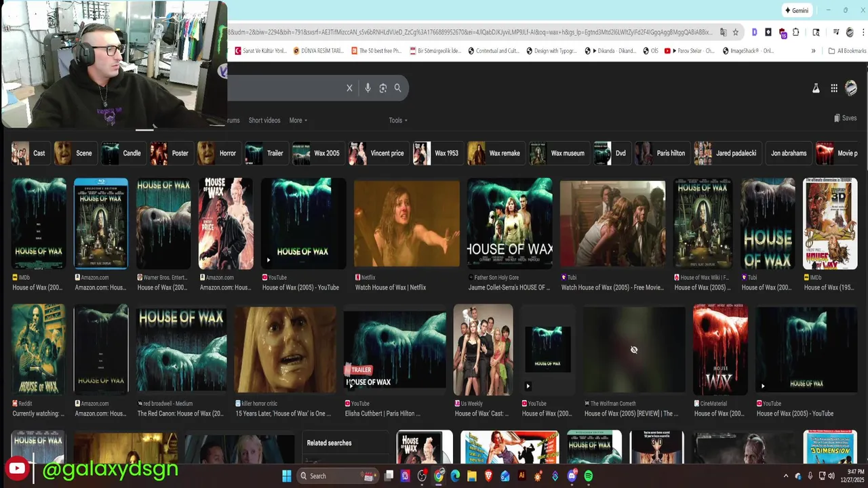Open the killer horror critic image result
Screen dimensions: 868x488
[285, 350]
